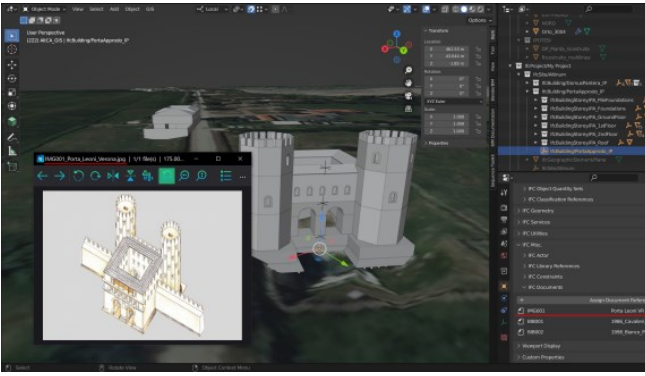Click the properties editor search field
Screen dimensions: 645x376
click(x=613, y=178)
